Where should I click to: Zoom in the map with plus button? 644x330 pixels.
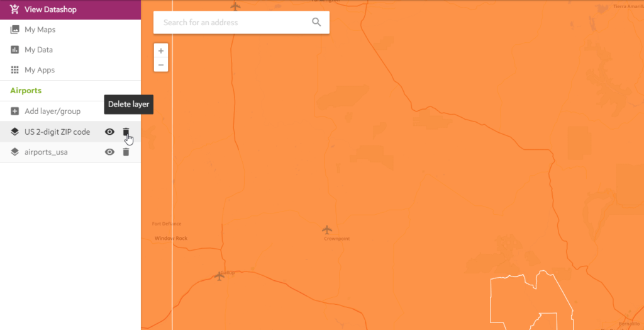(x=161, y=51)
